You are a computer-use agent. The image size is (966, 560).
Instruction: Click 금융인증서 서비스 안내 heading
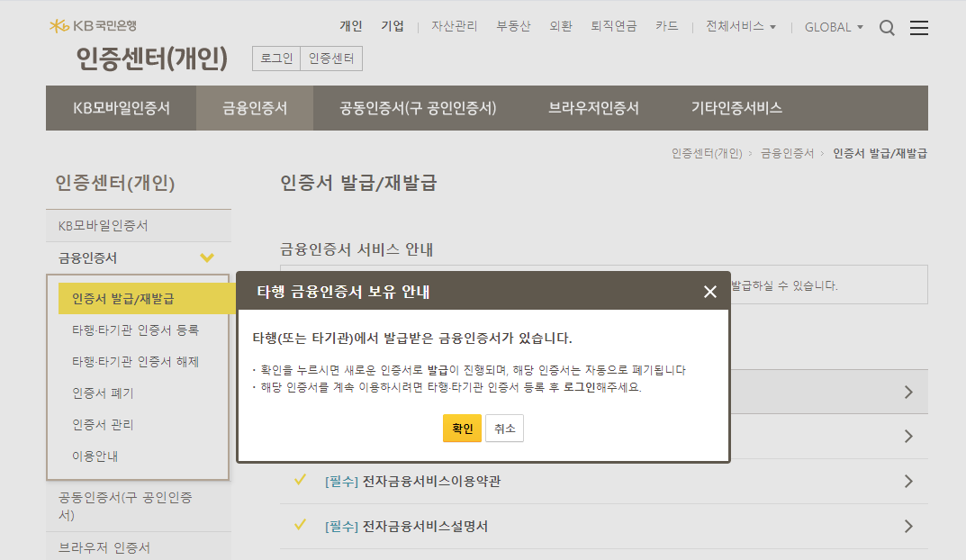tap(357, 249)
